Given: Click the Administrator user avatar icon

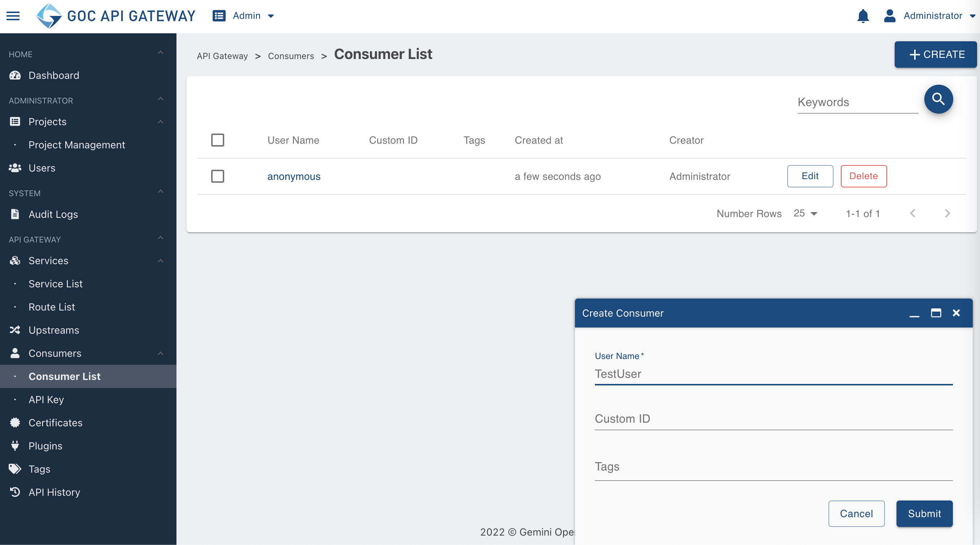Looking at the screenshot, I should pos(890,16).
